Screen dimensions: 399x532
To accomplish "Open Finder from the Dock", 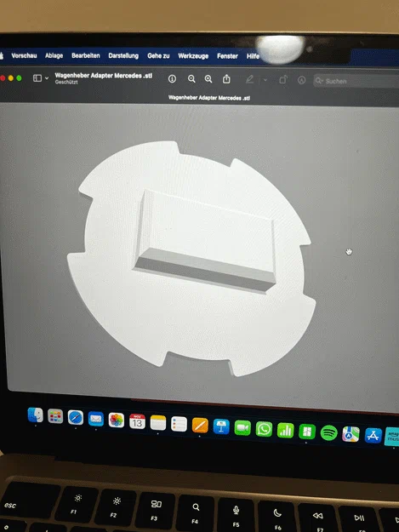I will point(36,415).
